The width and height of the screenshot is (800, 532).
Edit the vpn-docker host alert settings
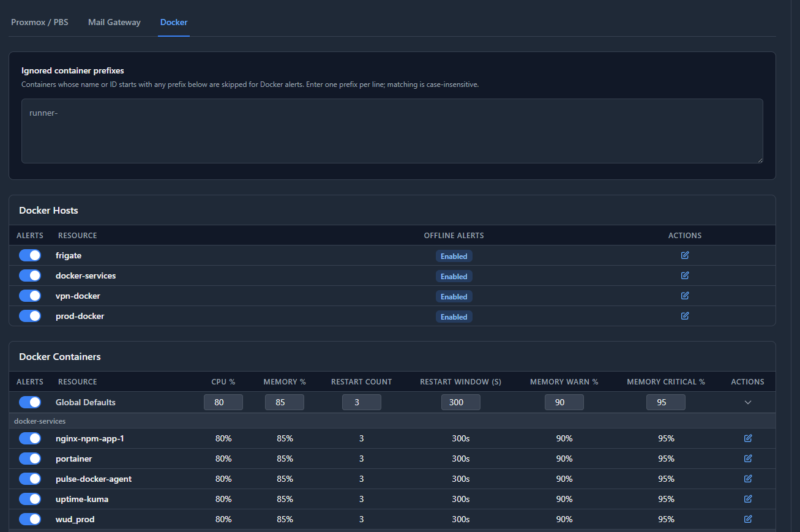pos(685,296)
